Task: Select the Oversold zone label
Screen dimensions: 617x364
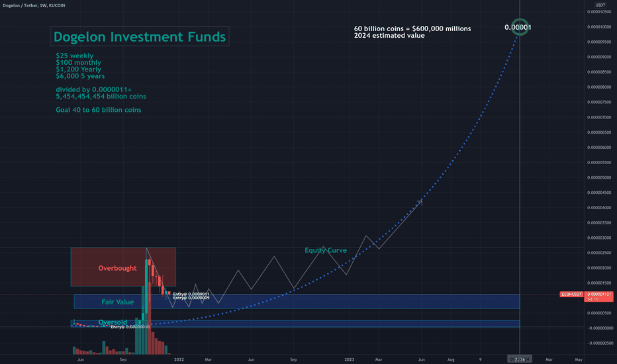Action: pyautogui.click(x=113, y=322)
